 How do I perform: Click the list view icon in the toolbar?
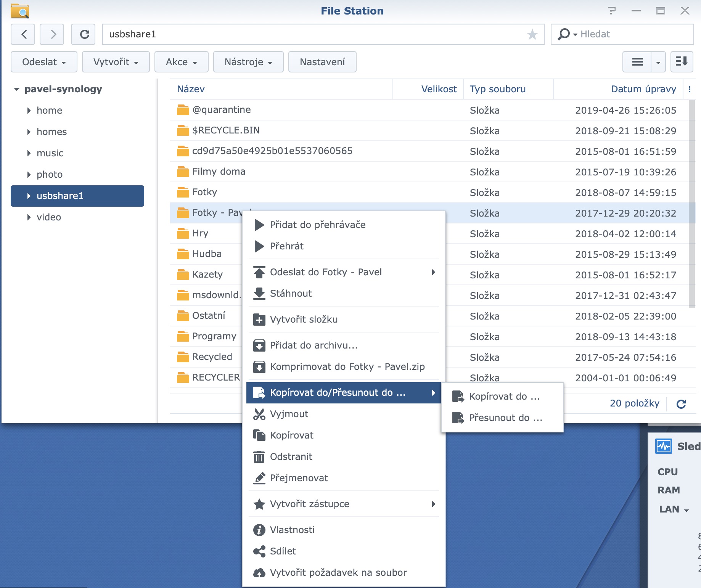(x=637, y=61)
